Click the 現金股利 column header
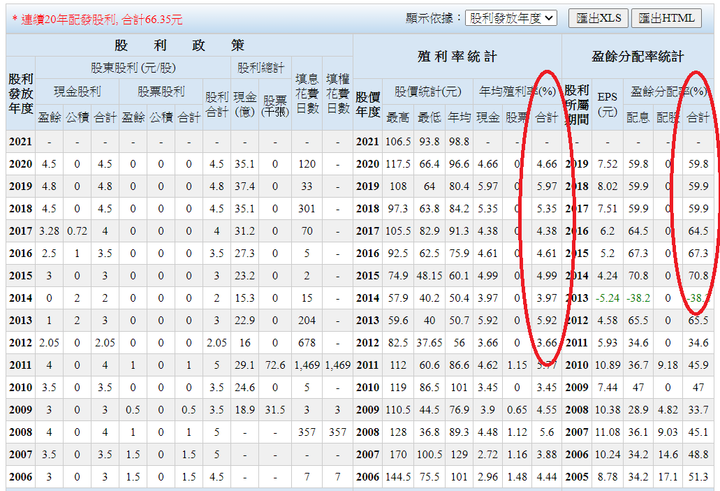 pyautogui.click(x=77, y=91)
